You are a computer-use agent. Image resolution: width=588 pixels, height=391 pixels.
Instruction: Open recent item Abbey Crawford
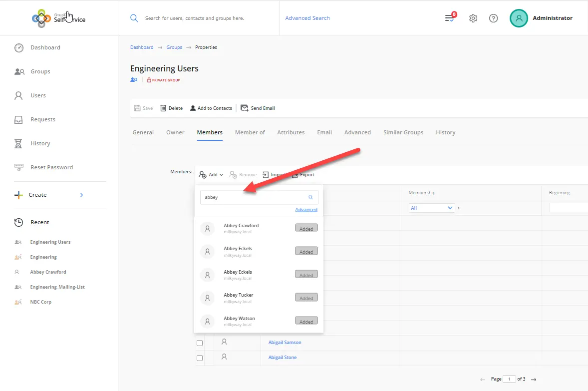pyautogui.click(x=48, y=272)
